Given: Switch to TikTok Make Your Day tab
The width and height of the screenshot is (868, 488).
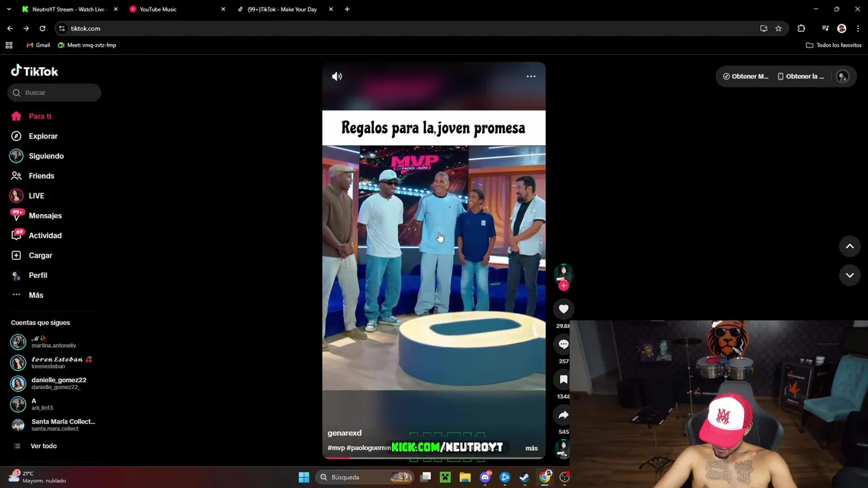Looking at the screenshot, I should point(285,9).
